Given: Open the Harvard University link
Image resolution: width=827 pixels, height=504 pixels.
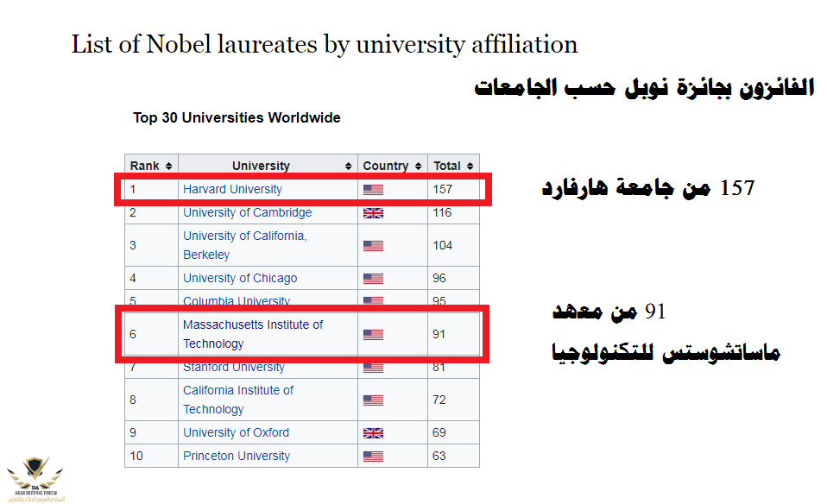Looking at the screenshot, I should 232,189.
